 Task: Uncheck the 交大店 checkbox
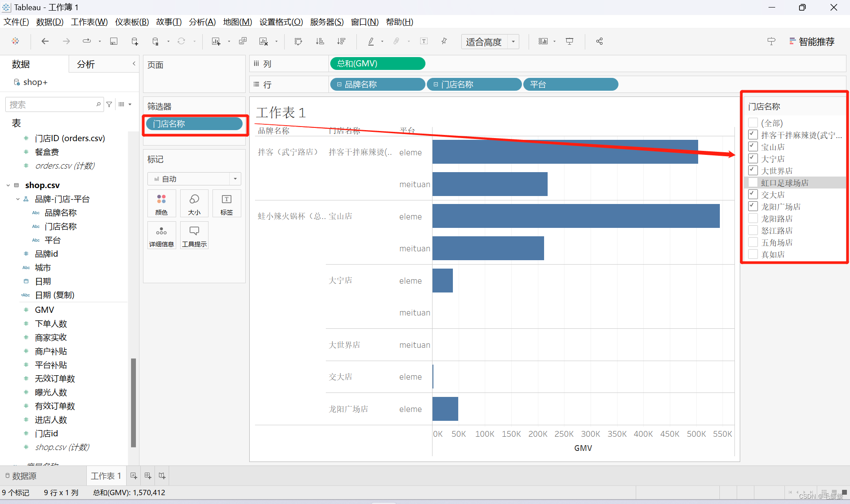click(753, 194)
